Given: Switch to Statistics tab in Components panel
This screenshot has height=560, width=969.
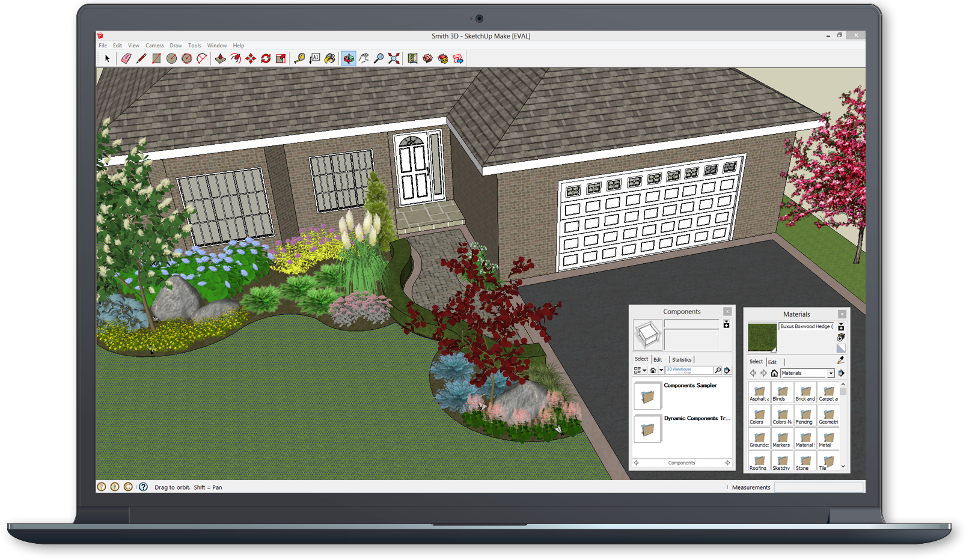Looking at the screenshot, I should 682,359.
